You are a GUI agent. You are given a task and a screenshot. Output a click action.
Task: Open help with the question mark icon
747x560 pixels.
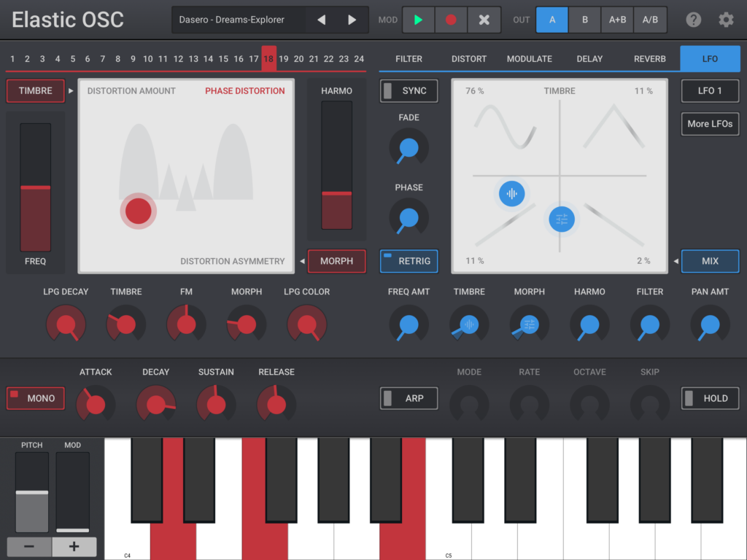693,20
